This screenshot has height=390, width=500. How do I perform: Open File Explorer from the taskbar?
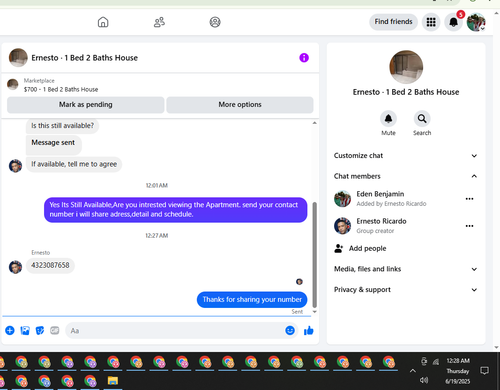(x=113, y=381)
